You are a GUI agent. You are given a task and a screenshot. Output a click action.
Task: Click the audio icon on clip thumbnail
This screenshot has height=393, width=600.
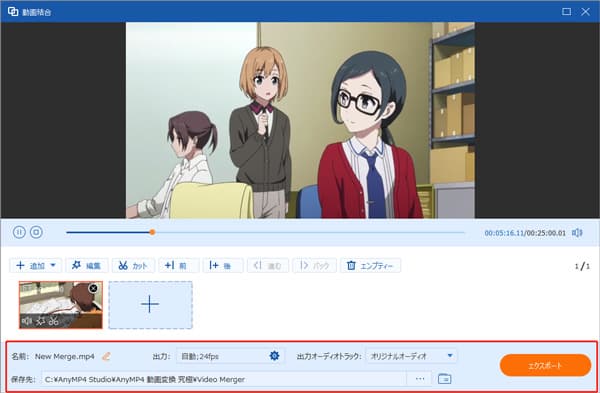pyautogui.click(x=26, y=321)
